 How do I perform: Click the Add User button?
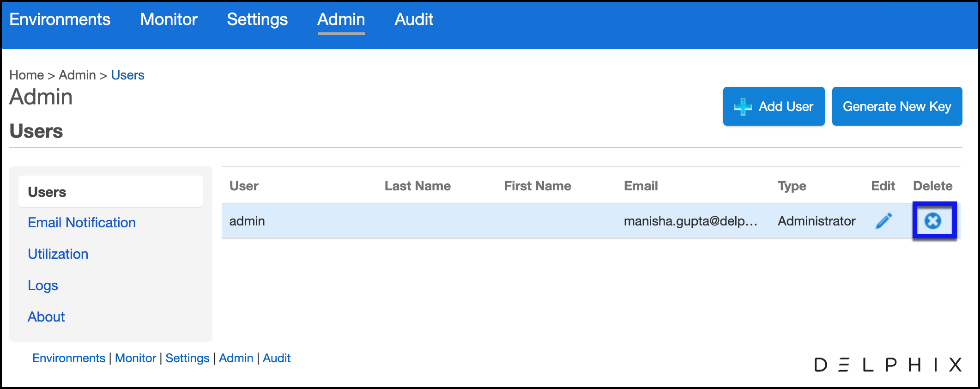click(x=774, y=106)
